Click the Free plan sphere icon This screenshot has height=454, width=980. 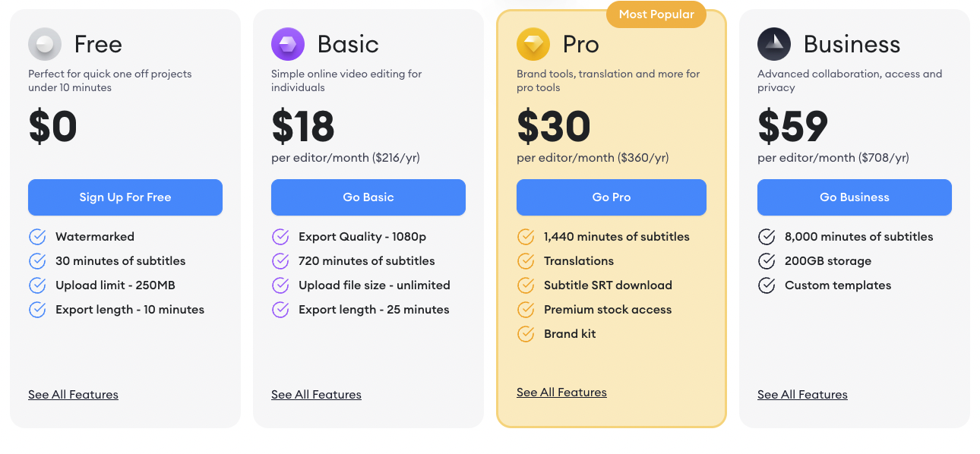45,44
